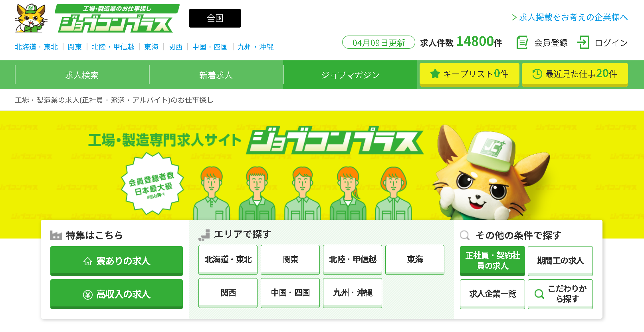Image resolution: width=644 pixels, height=332 pixels.
Task: Open the 全国 region selector
Action: (x=215, y=18)
